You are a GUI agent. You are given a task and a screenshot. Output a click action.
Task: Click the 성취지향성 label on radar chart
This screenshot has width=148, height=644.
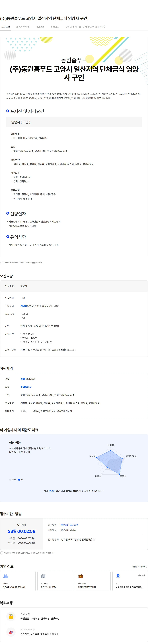tap(131, 456)
